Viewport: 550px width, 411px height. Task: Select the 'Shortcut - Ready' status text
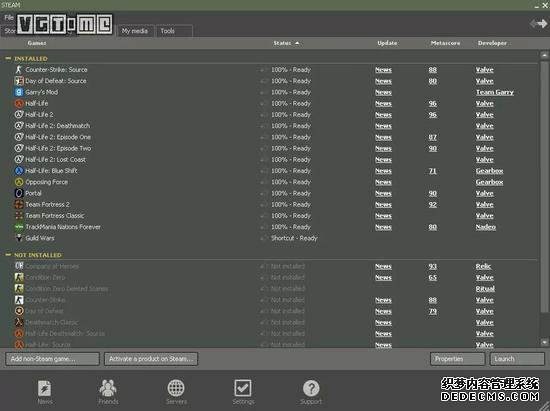click(294, 238)
